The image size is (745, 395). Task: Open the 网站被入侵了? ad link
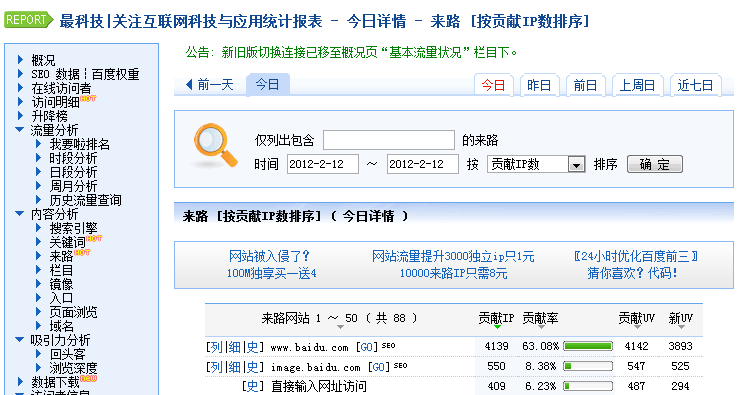(x=269, y=256)
